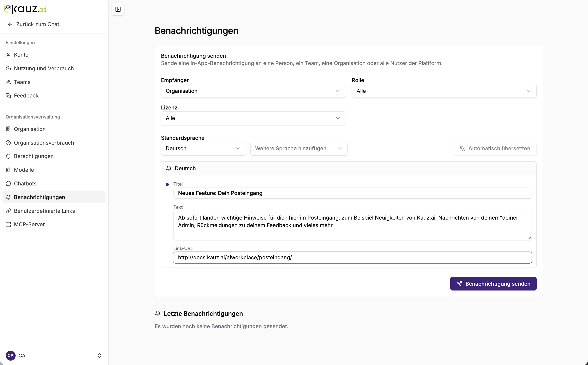
Task: Click the Organisationsverbrauch gauge icon
Action: click(8, 143)
